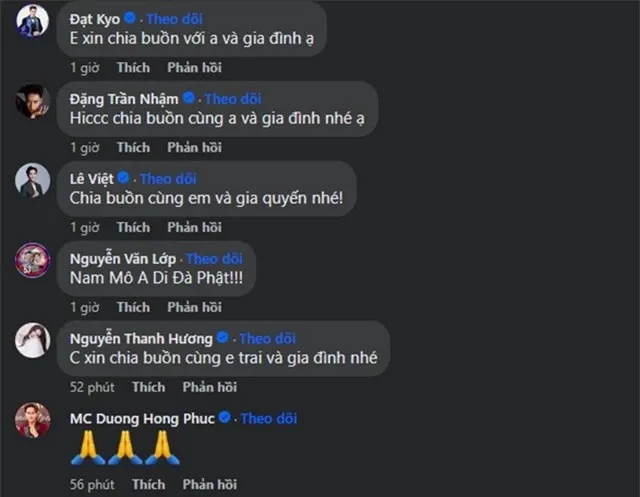Like Đạt Kyo's comment with Thích
Screen dimensions: 640x497
pyautogui.click(x=133, y=67)
